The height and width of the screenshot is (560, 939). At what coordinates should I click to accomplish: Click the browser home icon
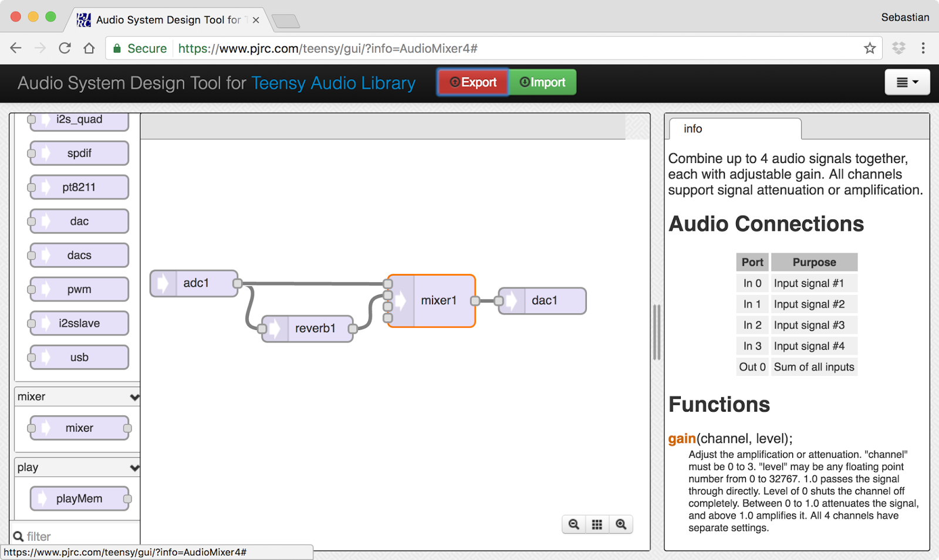[89, 47]
